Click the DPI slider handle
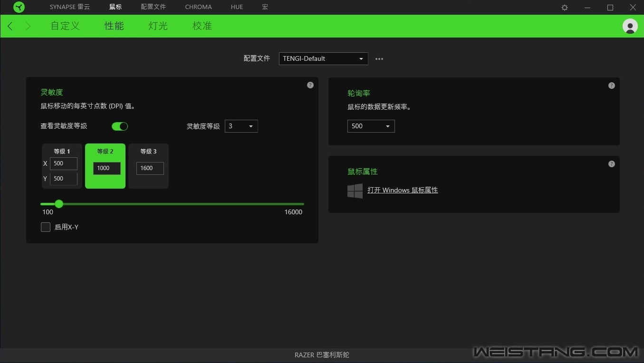Image resolution: width=644 pixels, height=363 pixels. [x=59, y=204]
